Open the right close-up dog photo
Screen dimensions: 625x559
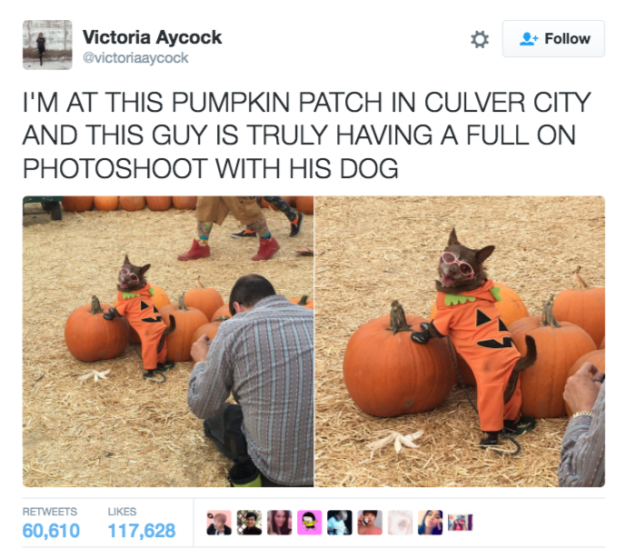coord(460,341)
